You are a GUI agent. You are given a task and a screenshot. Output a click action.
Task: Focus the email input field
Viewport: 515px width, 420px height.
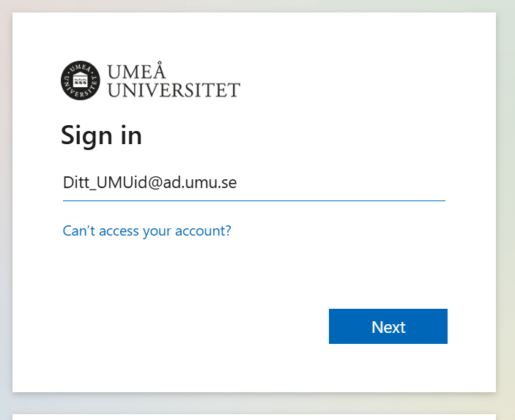253,183
